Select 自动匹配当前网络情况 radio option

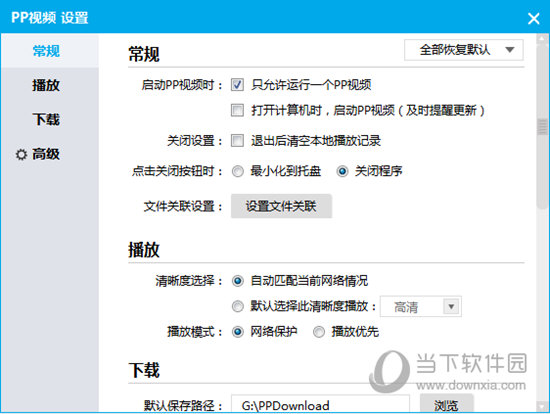click(237, 281)
